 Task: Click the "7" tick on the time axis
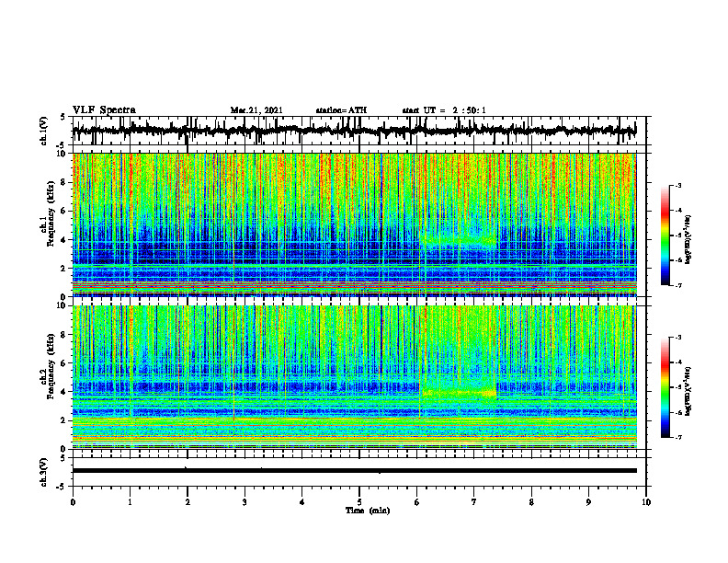(x=474, y=502)
